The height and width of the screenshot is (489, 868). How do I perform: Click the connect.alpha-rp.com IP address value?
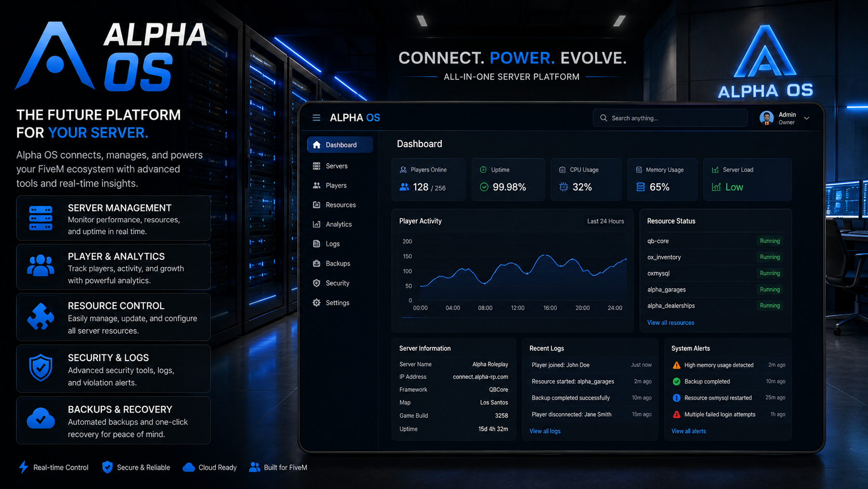point(480,377)
